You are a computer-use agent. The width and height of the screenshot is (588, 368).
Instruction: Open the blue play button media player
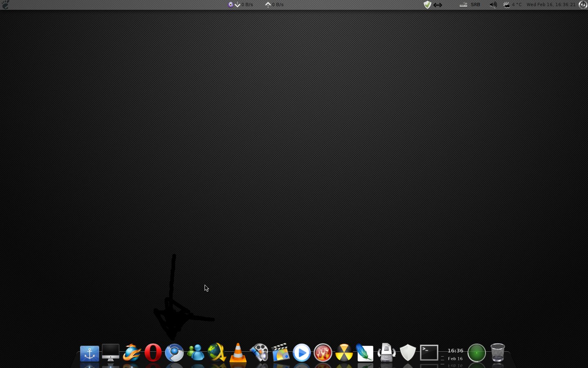pos(302,353)
